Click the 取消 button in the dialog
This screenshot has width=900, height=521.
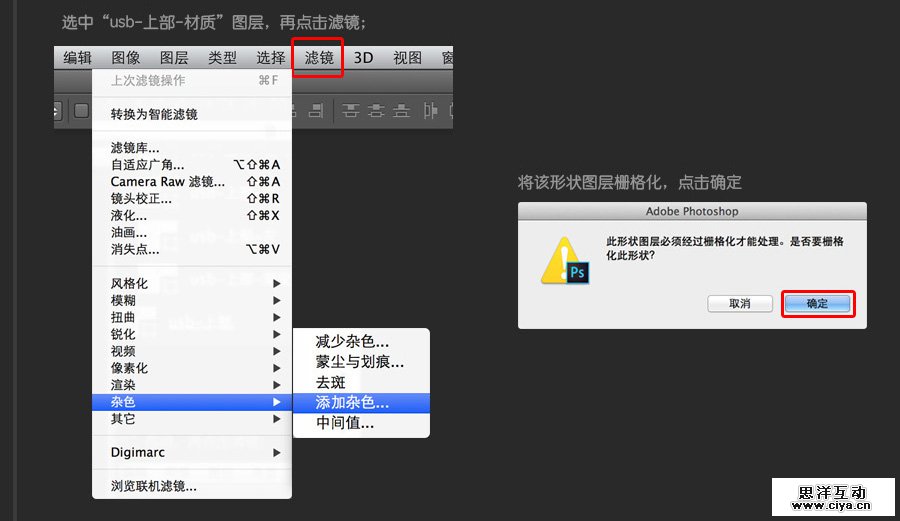click(x=740, y=304)
